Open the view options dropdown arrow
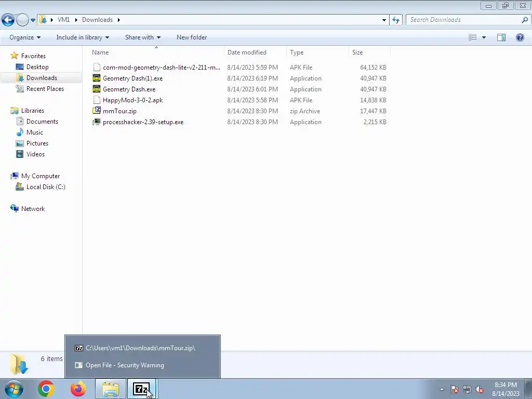 pyautogui.click(x=484, y=37)
